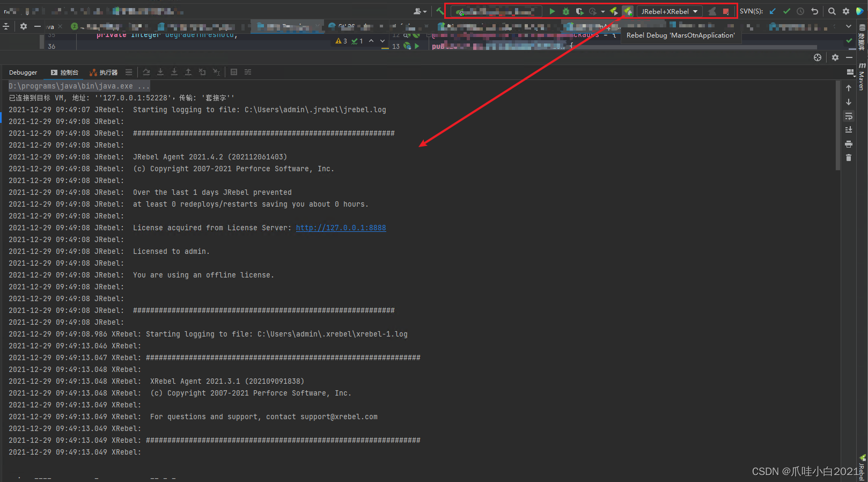Viewport: 868px width, 482px height.
Task: Open debug tool window gear options
Action: tap(835, 57)
